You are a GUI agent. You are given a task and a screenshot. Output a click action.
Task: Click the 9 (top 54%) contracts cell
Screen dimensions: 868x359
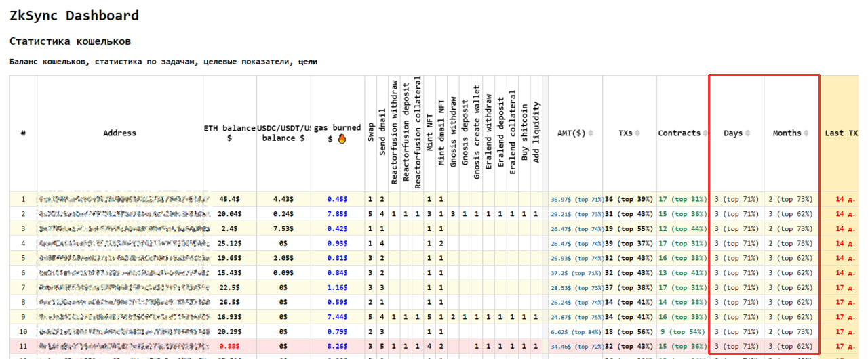point(682,332)
